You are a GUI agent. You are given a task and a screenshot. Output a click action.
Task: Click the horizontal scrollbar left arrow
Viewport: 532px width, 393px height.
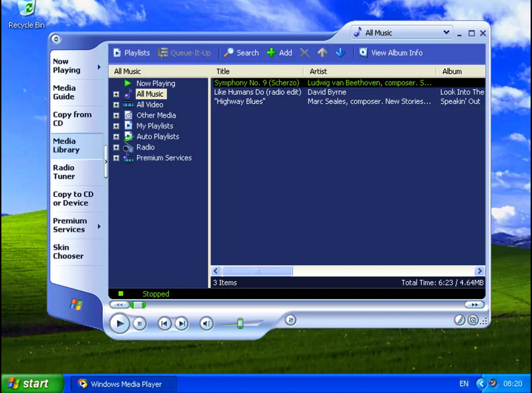[x=216, y=271]
